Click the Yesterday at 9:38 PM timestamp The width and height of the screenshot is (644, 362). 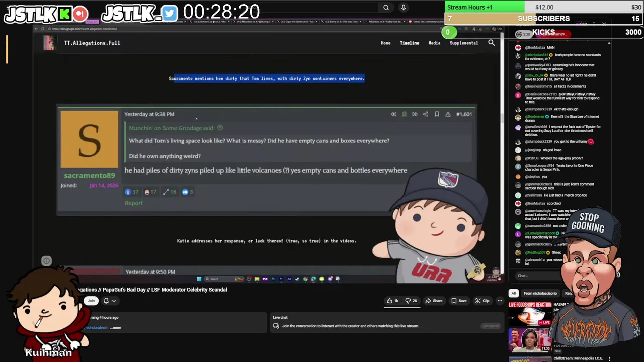point(149,114)
